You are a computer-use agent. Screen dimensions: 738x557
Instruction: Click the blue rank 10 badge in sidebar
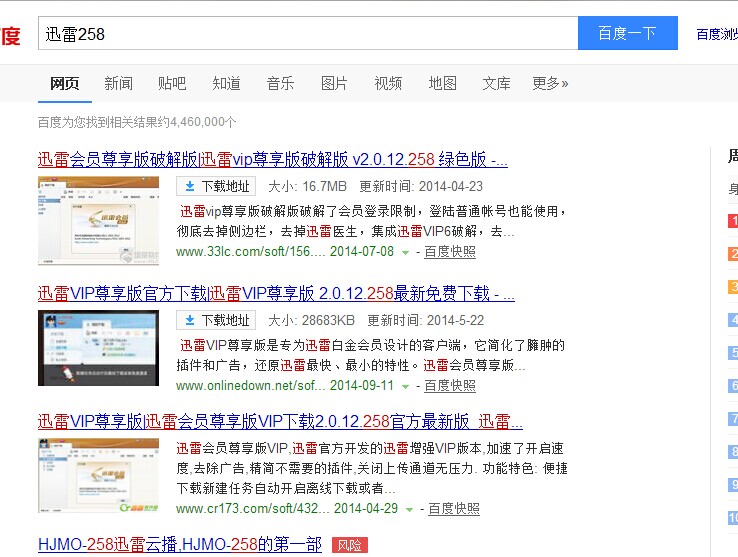(733, 517)
